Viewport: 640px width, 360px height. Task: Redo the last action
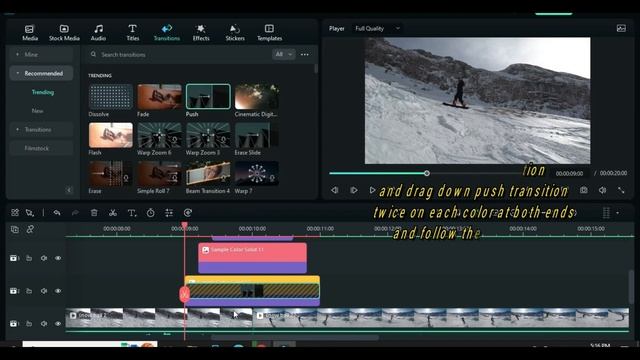[76, 212]
